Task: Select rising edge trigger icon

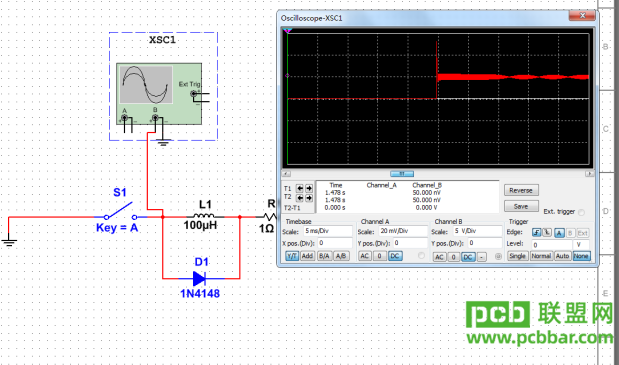Action: pyautogui.click(x=536, y=232)
